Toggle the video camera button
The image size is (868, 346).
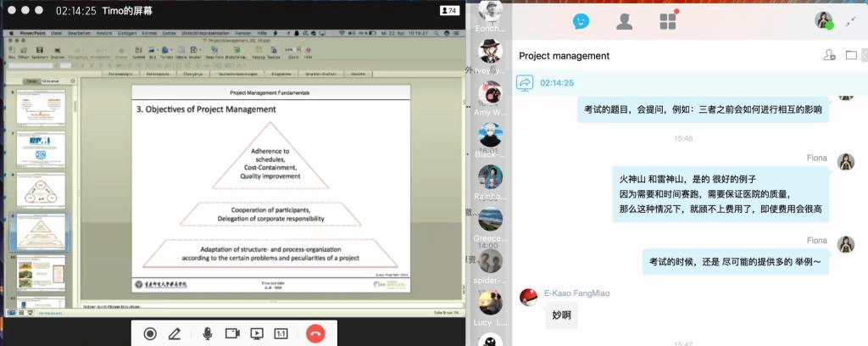(x=232, y=334)
